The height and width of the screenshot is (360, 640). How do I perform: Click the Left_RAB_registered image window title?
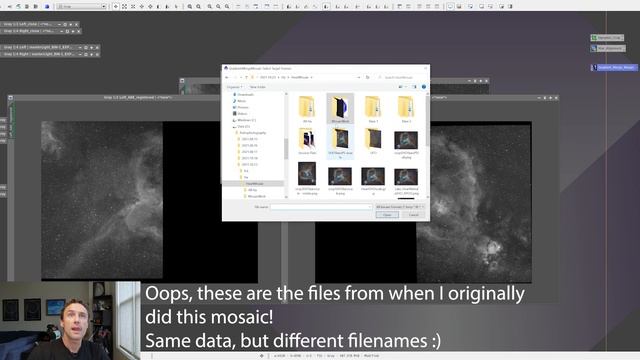[138, 98]
